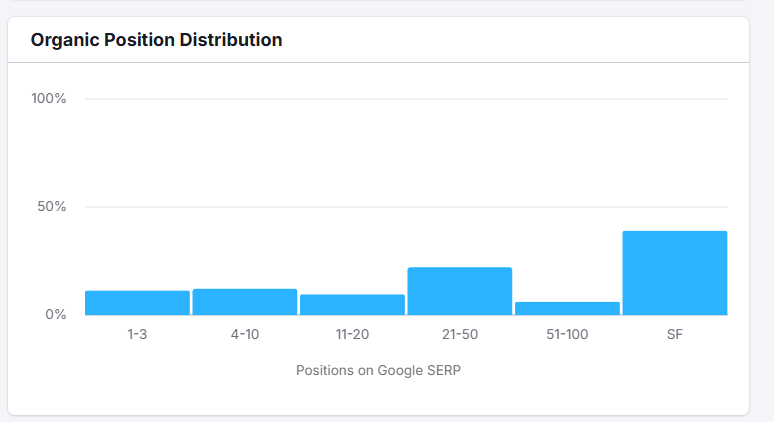774x422 pixels.
Task: Click the 0% y-axis label
Action: tap(56, 315)
